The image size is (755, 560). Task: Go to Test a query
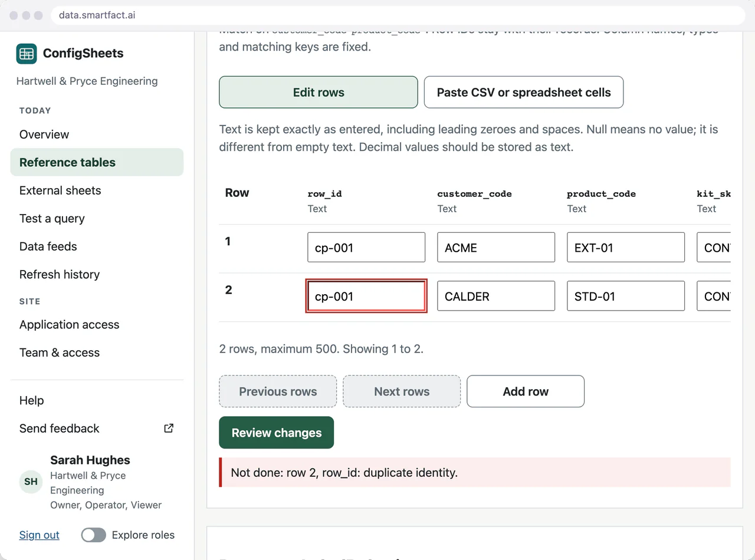[x=97, y=219]
